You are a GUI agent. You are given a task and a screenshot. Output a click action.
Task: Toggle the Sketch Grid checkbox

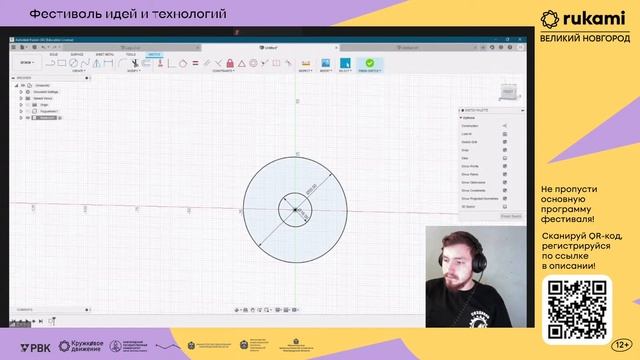pos(505,142)
